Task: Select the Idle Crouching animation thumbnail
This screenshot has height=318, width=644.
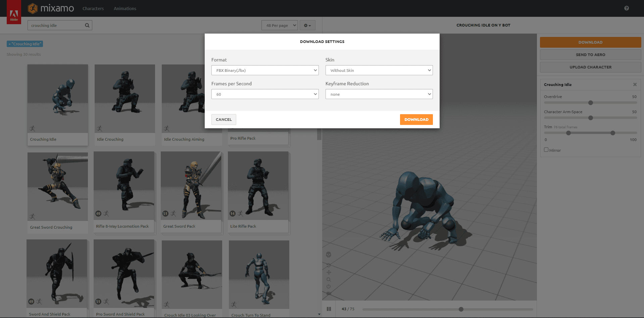Action: click(x=125, y=99)
